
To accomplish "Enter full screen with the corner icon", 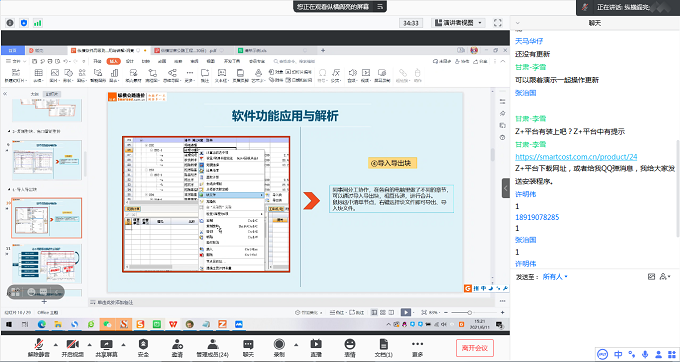I will pyautogui.click(x=498, y=23).
